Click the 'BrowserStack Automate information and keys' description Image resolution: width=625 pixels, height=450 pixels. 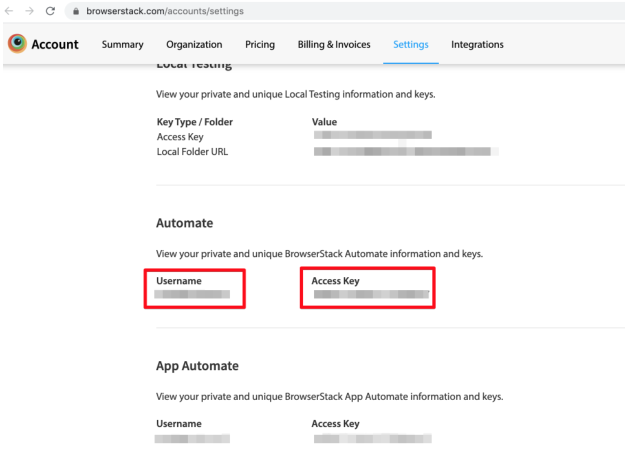319,254
